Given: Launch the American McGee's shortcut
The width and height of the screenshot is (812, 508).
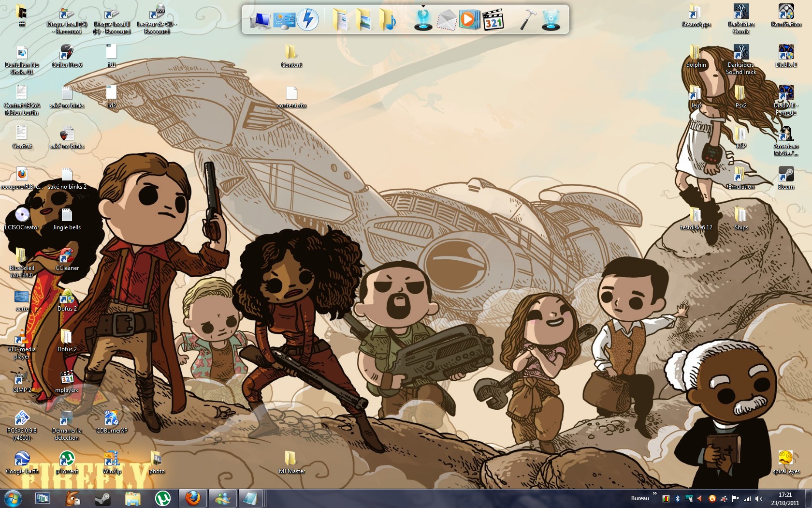Looking at the screenshot, I should pos(786,141).
